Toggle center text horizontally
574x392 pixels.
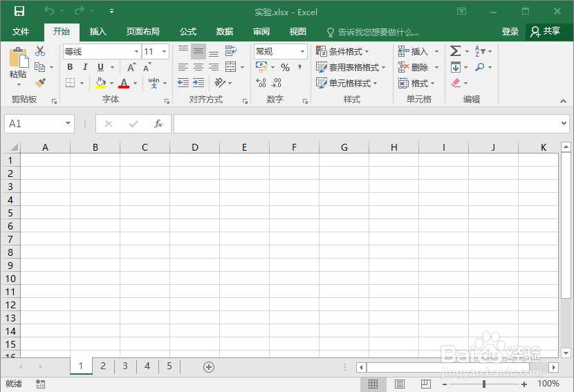(198, 67)
